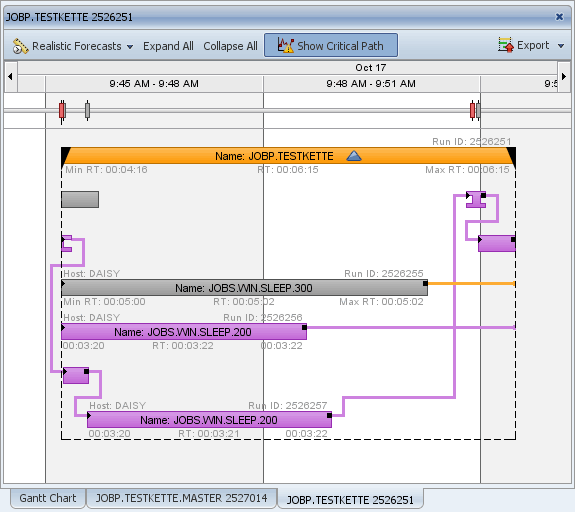Open the Export dropdown arrow
The width and height of the screenshot is (575, 512).
click(561, 46)
